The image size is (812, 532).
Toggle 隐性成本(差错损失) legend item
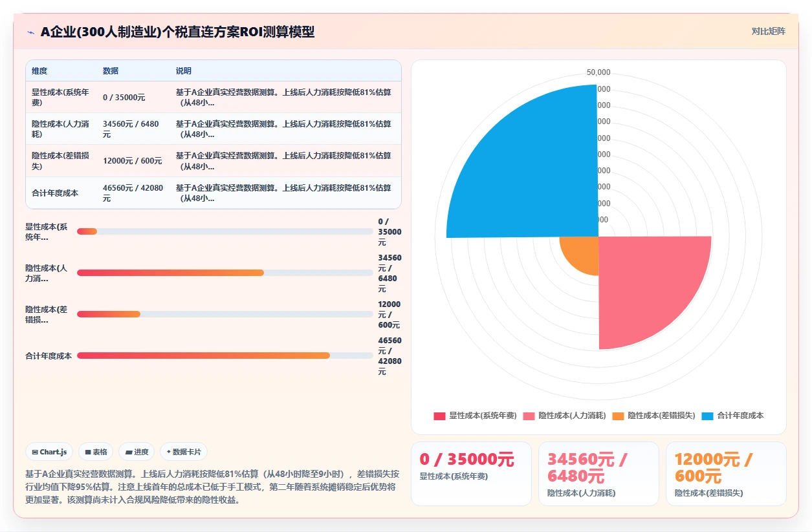[x=653, y=416]
